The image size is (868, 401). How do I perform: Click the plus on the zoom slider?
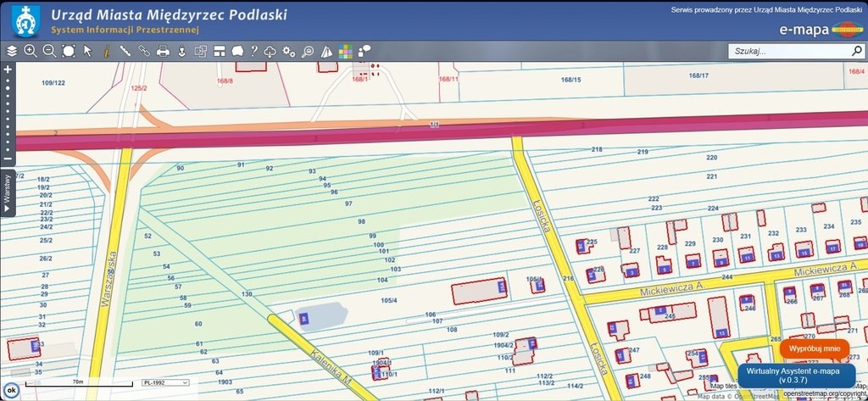(8, 70)
